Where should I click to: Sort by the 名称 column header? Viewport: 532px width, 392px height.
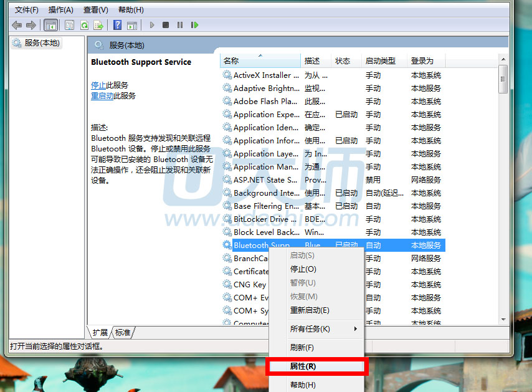(231, 60)
